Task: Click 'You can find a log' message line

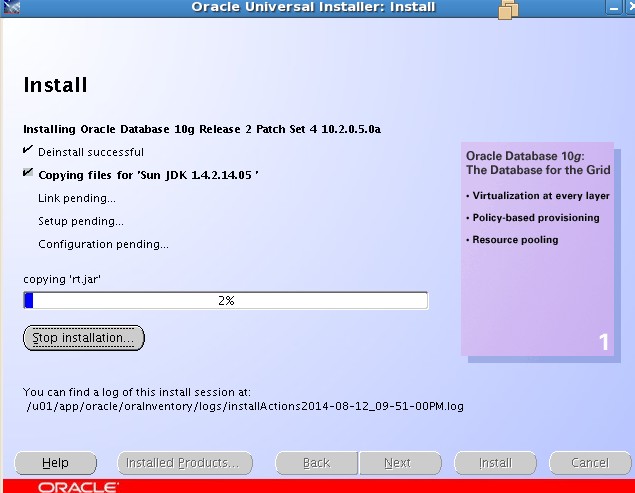Action: (x=137, y=392)
